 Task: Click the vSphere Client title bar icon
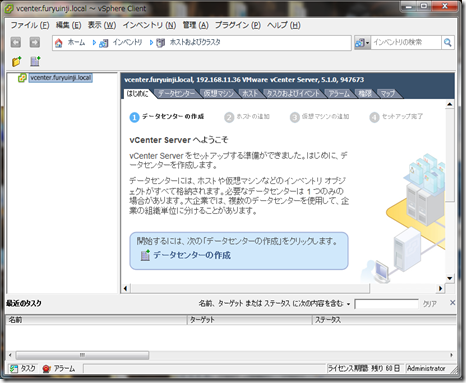pos(9,9)
